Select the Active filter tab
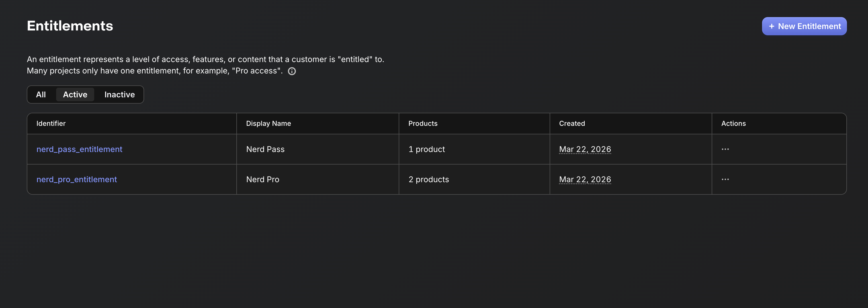Image resolution: width=868 pixels, height=308 pixels. click(75, 95)
